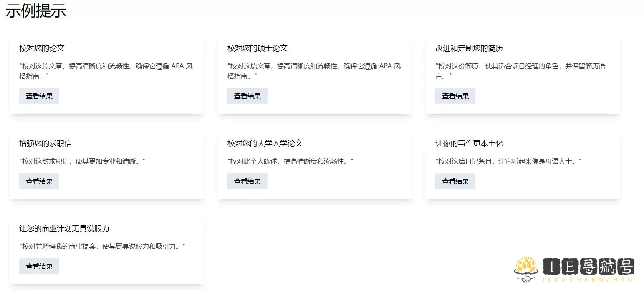Click 查看结果 under 校对您的硕士论文
Image resolution: width=644 pixels, height=292 pixels.
point(247,96)
